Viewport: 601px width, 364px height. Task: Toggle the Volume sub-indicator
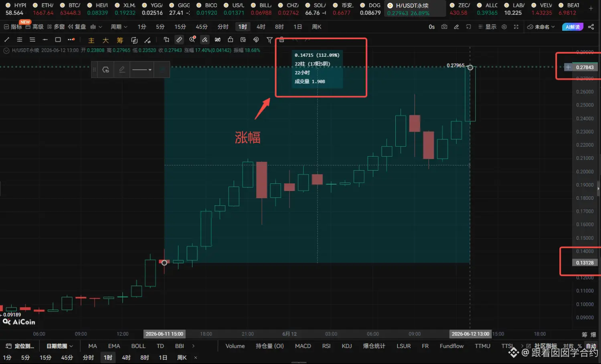click(235, 346)
